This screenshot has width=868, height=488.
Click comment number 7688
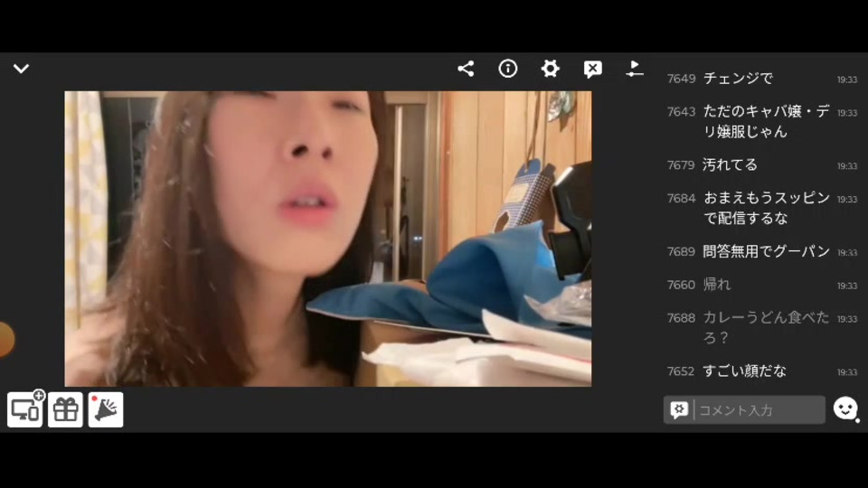[681, 317]
